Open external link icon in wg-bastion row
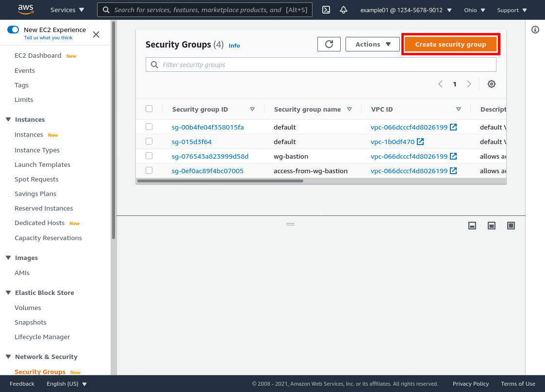The height and width of the screenshot is (392, 545). tap(453, 156)
